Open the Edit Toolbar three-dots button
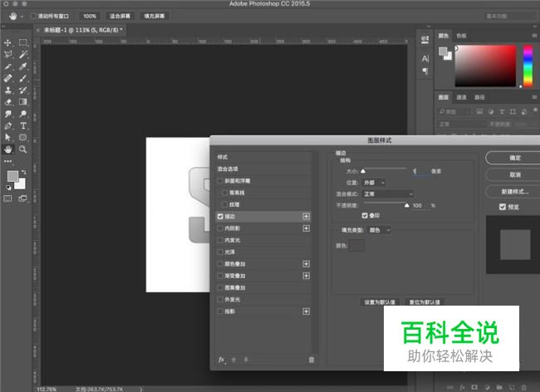Screen dimensions: 540x392 tap(7, 161)
